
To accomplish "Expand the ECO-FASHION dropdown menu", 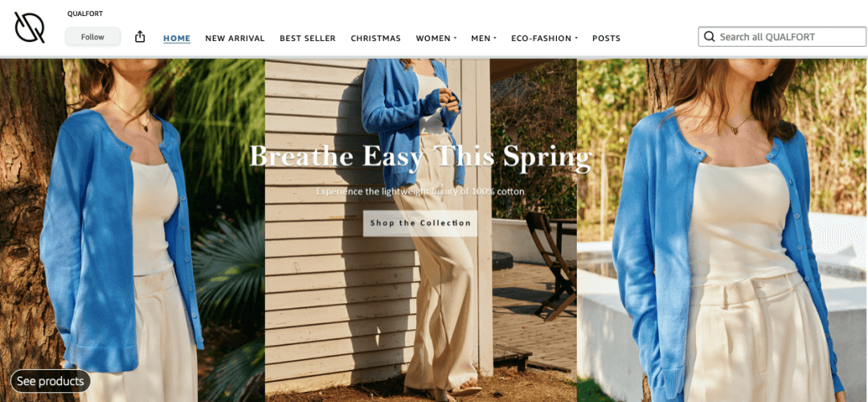I will pos(544,39).
